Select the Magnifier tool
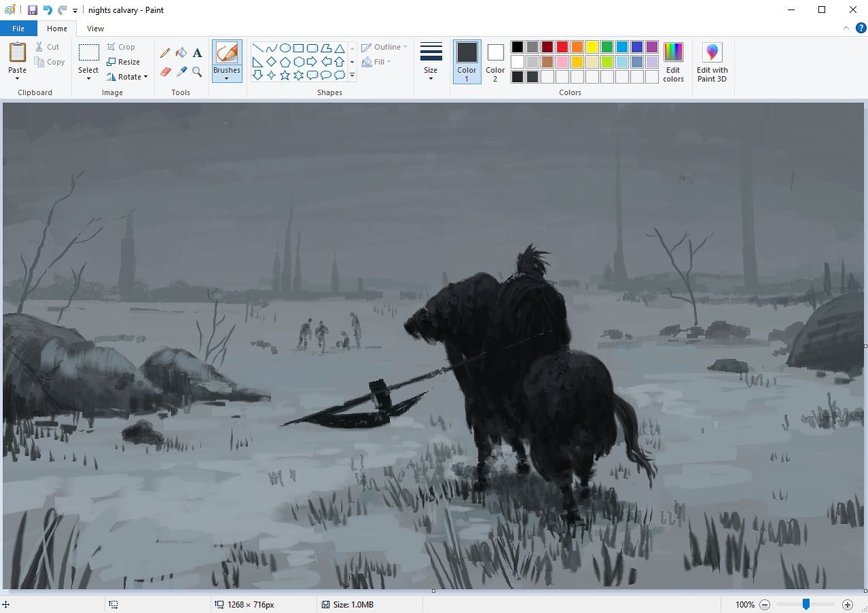The width and height of the screenshot is (868, 613). coord(197,71)
